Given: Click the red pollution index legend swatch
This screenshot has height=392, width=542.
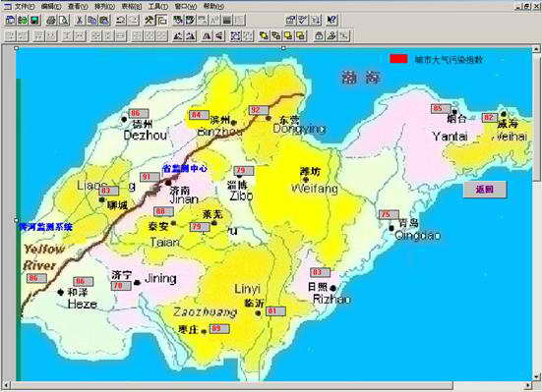Looking at the screenshot, I should [398, 59].
